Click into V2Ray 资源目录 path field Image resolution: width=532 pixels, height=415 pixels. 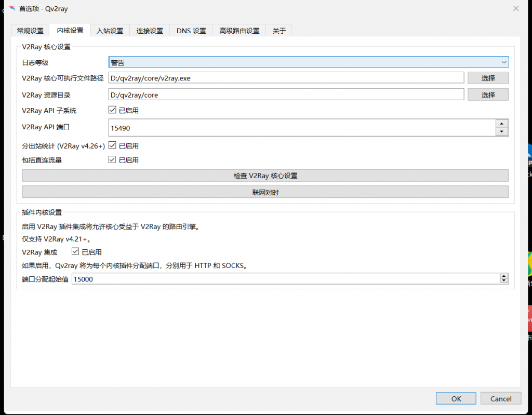[x=286, y=95]
